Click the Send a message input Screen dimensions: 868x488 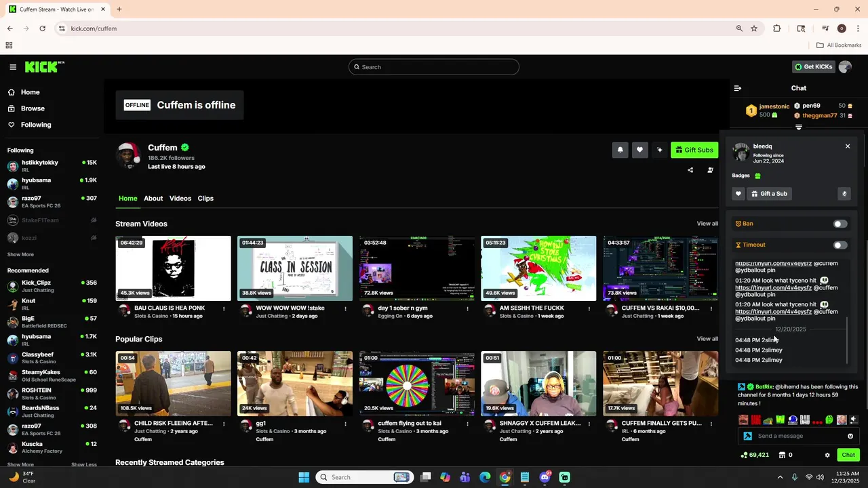click(799, 436)
